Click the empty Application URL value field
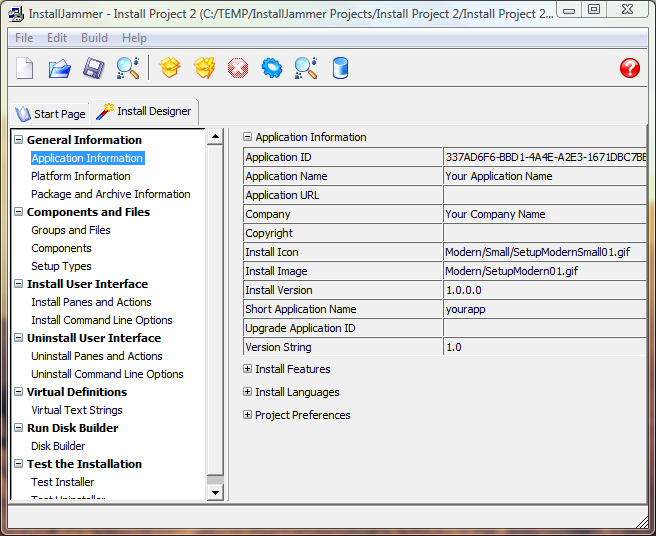The height and width of the screenshot is (536, 656). 545,195
